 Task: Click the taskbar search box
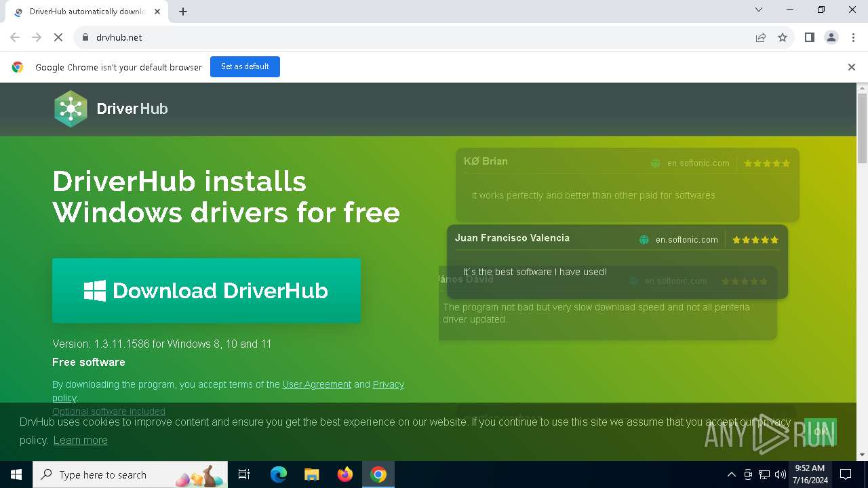(132, 474)
